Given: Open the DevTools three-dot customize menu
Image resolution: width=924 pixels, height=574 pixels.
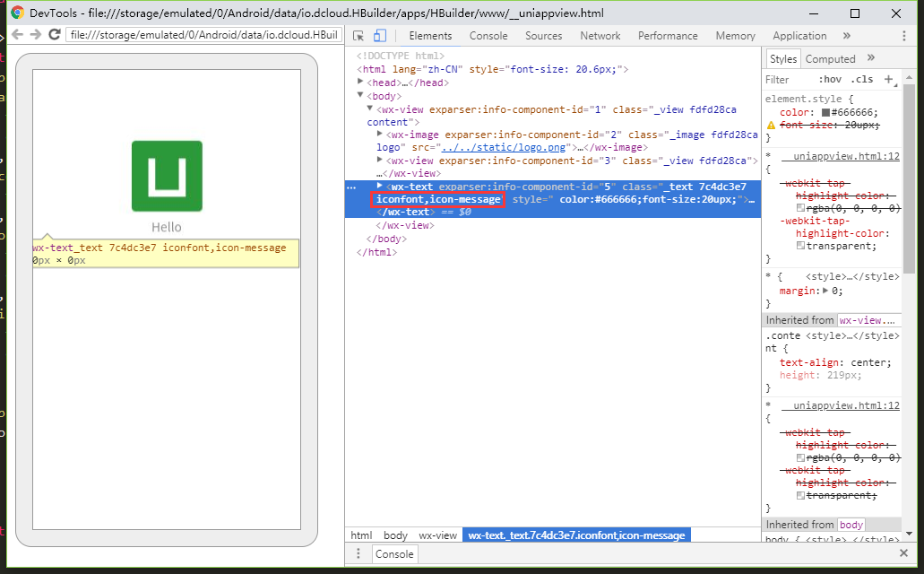Looking at the screenshot, I should pos(904,36).
